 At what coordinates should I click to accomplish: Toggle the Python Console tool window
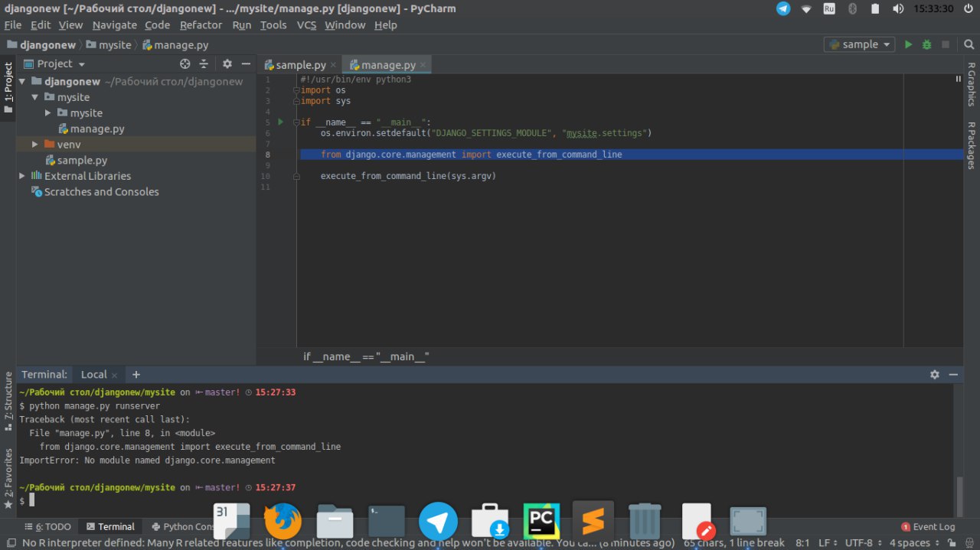[x=184, y=526]
